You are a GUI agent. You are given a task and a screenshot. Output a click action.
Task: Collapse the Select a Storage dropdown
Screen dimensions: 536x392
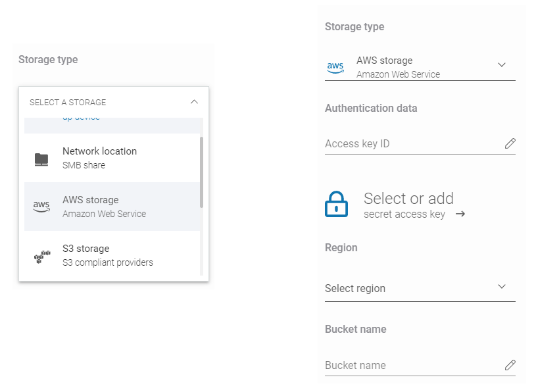pyautogui.click(x=193, y=102)
